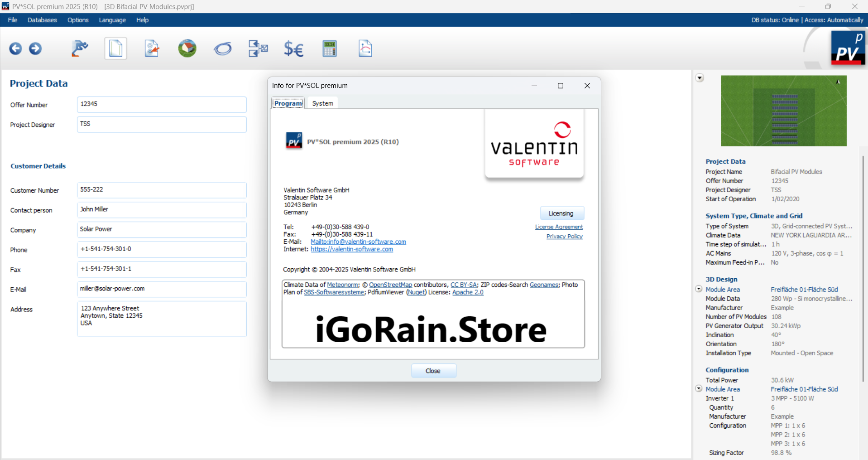
Task: Click the 3D site preview thumbnail
Action: (783, 111)
